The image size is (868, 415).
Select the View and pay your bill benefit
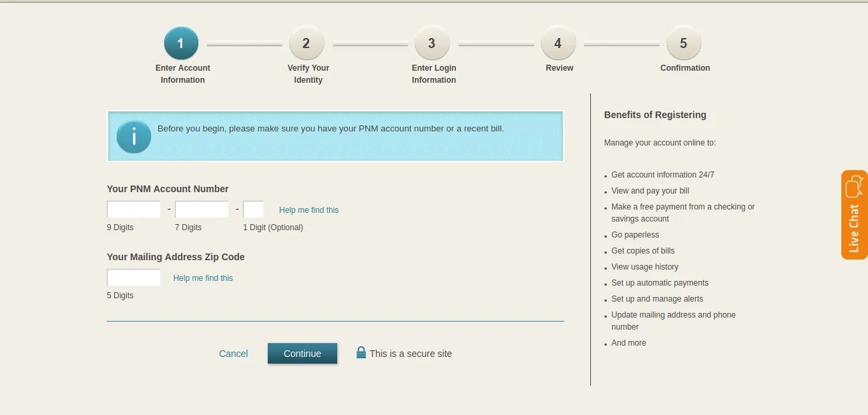pyautogui.click(x=650, y=190)
